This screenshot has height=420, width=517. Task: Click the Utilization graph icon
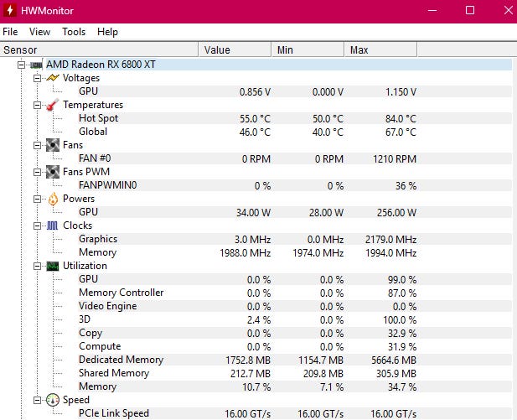click(x=53, y=266)
